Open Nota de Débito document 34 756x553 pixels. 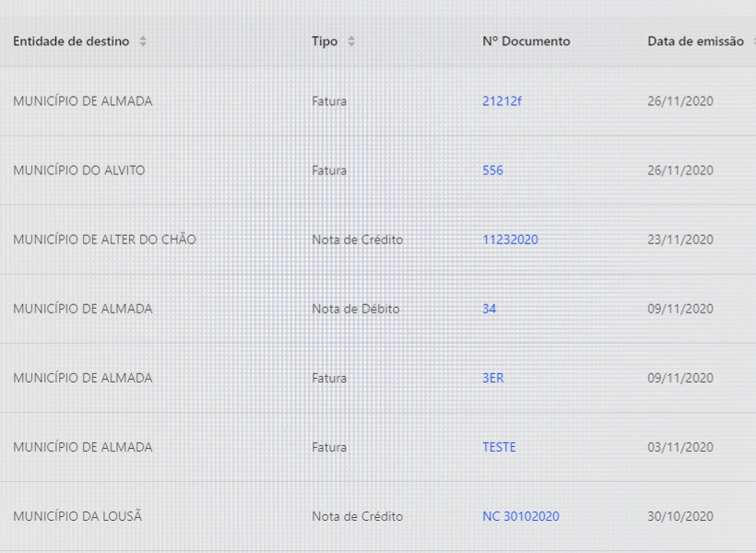point(489,309)
